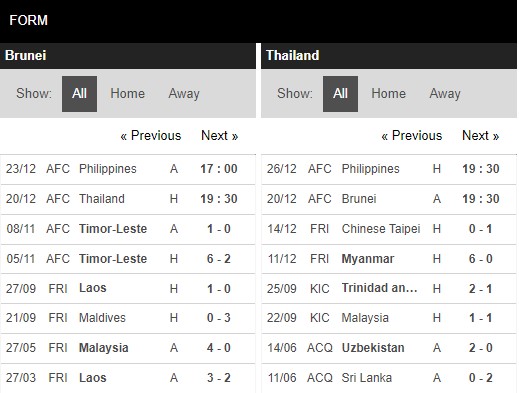Show Brunei Away matches only
This screenshot has height=393, width=519.
pyautogui.click(x=184, y=94)
